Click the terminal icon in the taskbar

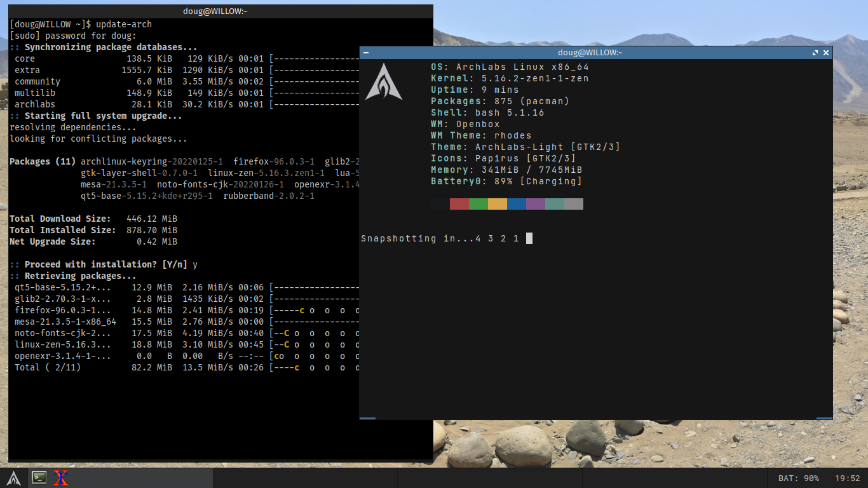click(39, 478)
